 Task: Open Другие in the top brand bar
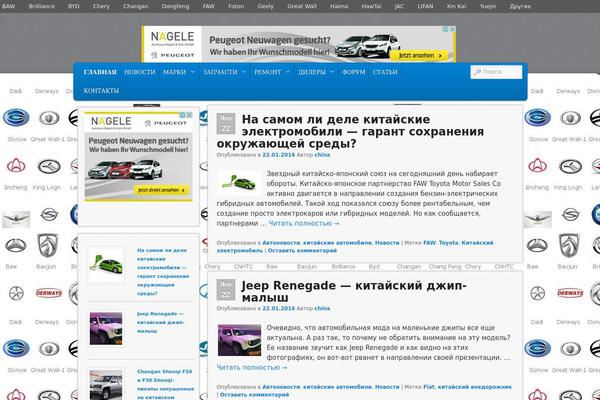coord(520,6)
